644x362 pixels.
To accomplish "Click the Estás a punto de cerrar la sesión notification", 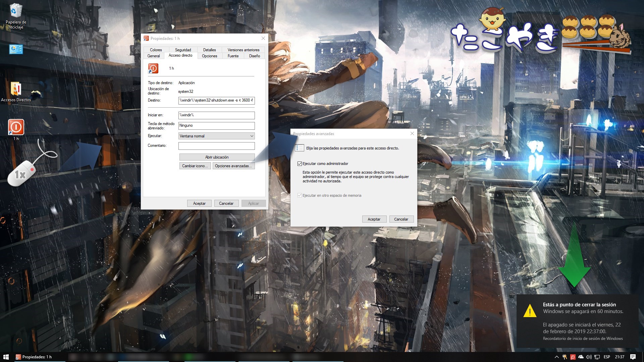I will (x=577, y=321).
